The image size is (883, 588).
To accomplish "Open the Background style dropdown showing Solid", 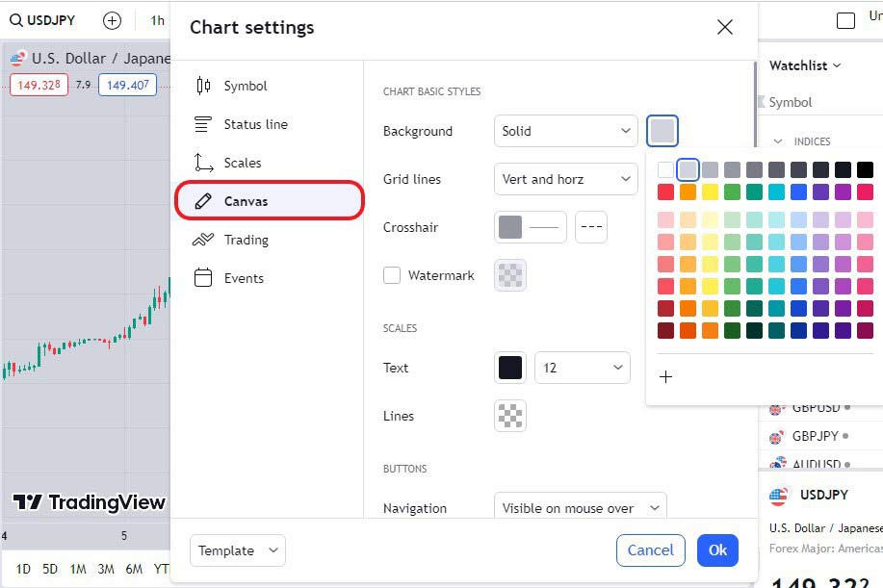I will (565, 131).
